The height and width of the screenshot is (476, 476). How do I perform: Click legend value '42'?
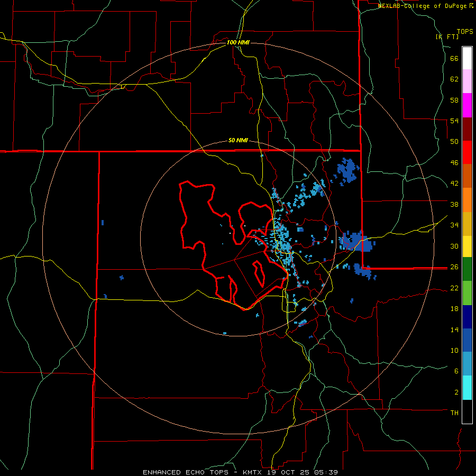[454, 184]
